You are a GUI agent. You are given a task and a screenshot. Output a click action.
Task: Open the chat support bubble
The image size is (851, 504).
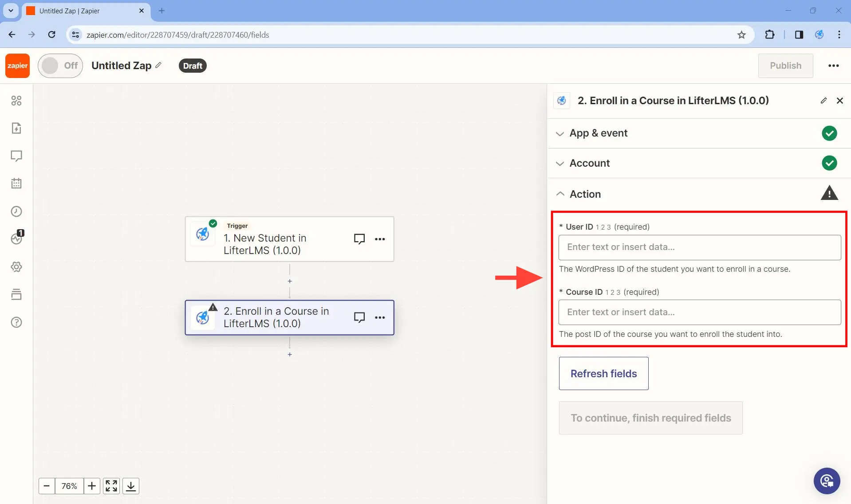tap(827, 481)
